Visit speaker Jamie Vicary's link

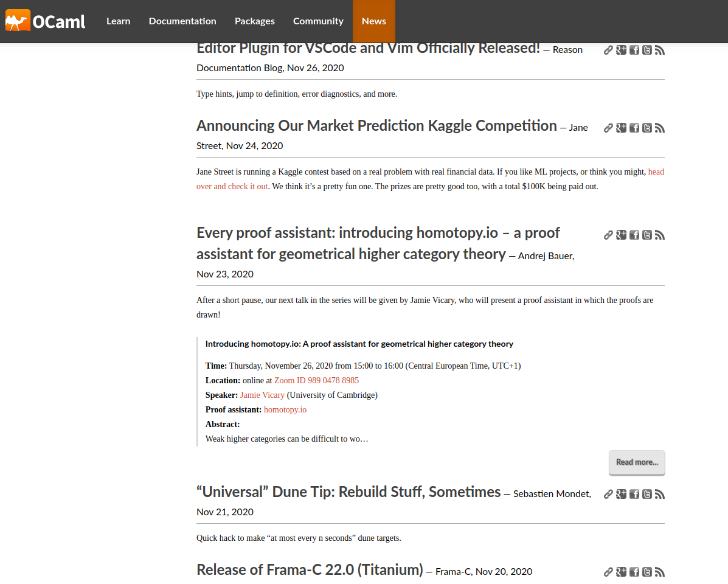tap(262, 395)
